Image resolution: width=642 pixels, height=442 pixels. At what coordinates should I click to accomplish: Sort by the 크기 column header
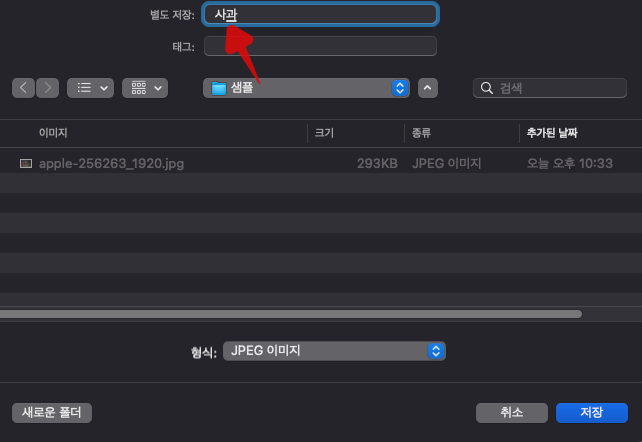click(x=324, y=133)
